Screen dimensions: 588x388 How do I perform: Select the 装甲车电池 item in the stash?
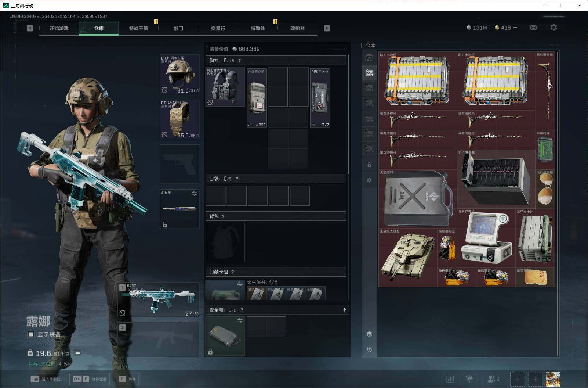[x=535, y=237]
